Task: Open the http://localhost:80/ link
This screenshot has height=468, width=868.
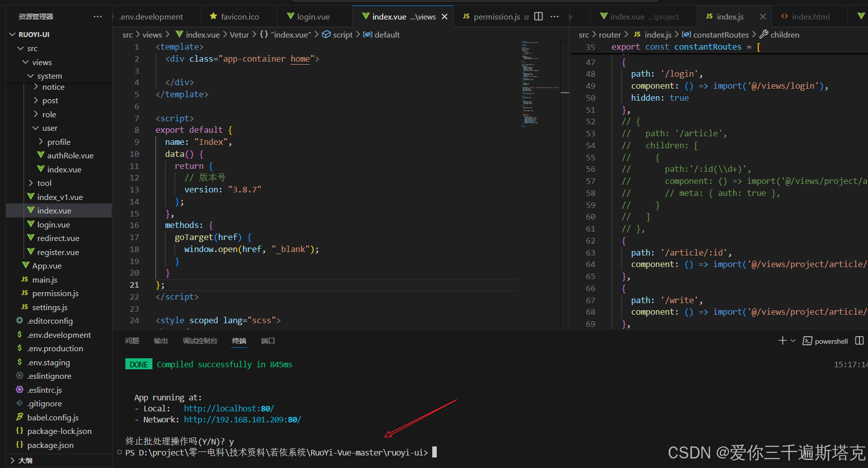Action: tap(229, 408)
